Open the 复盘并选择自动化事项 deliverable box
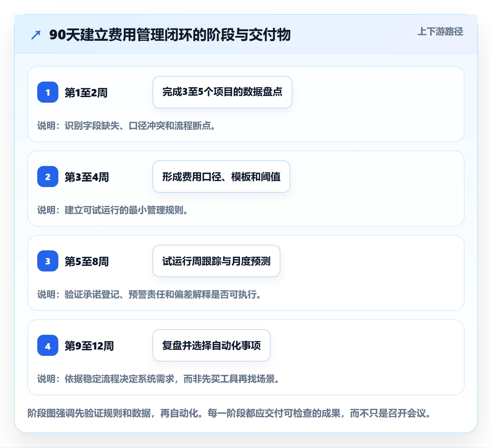 (x=212, y=345)
